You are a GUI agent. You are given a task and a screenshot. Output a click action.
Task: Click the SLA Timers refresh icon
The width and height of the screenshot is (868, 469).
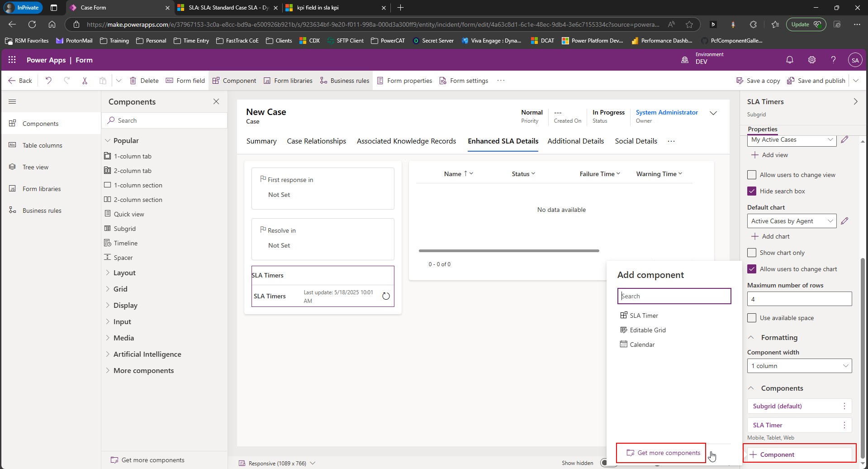point(386,296)
